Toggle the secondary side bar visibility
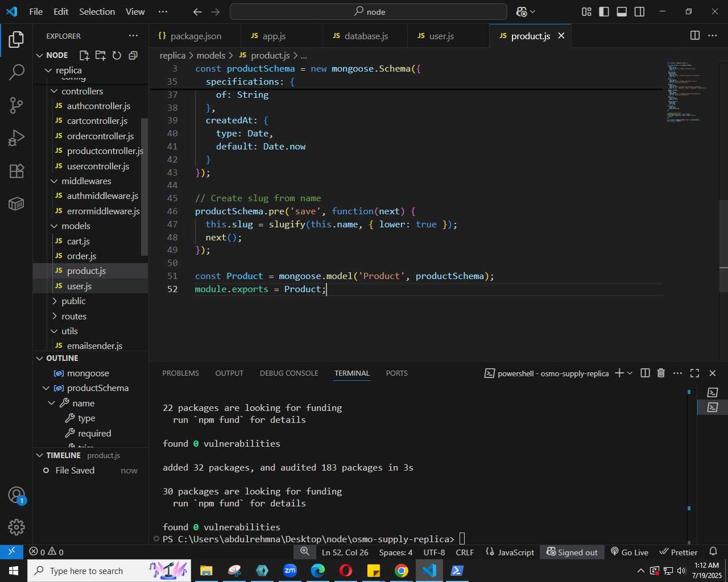The image size is (728, 582). point(639,11)
